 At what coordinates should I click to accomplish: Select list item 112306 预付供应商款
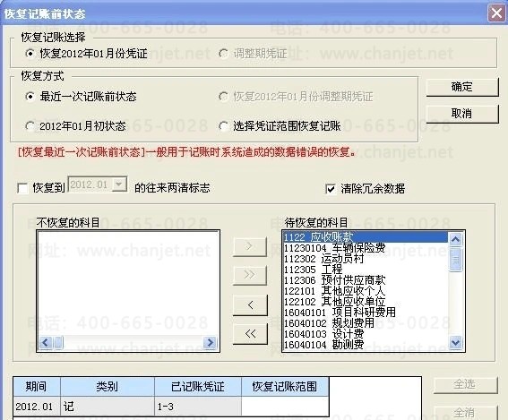(366, 279)
